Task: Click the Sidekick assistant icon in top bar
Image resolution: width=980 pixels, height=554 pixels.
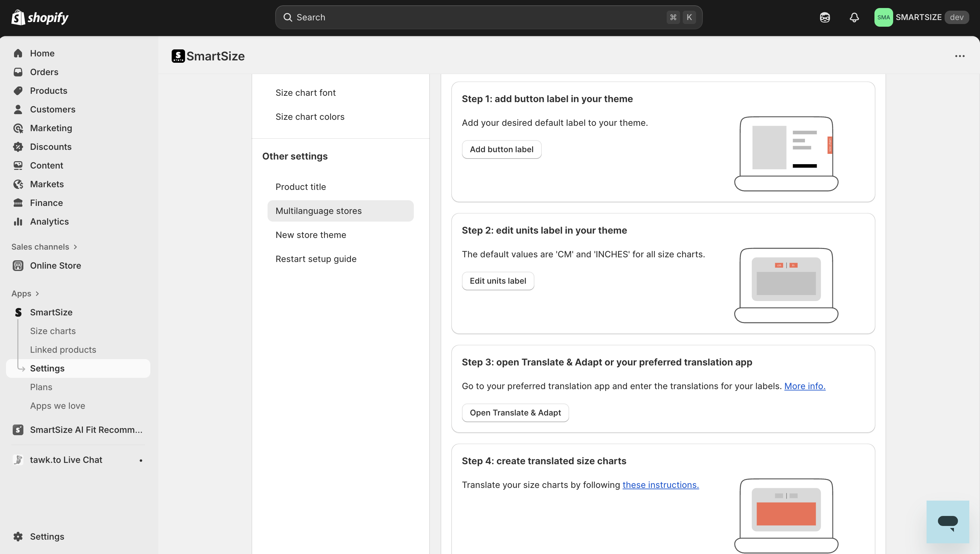Action: point(825,17)
